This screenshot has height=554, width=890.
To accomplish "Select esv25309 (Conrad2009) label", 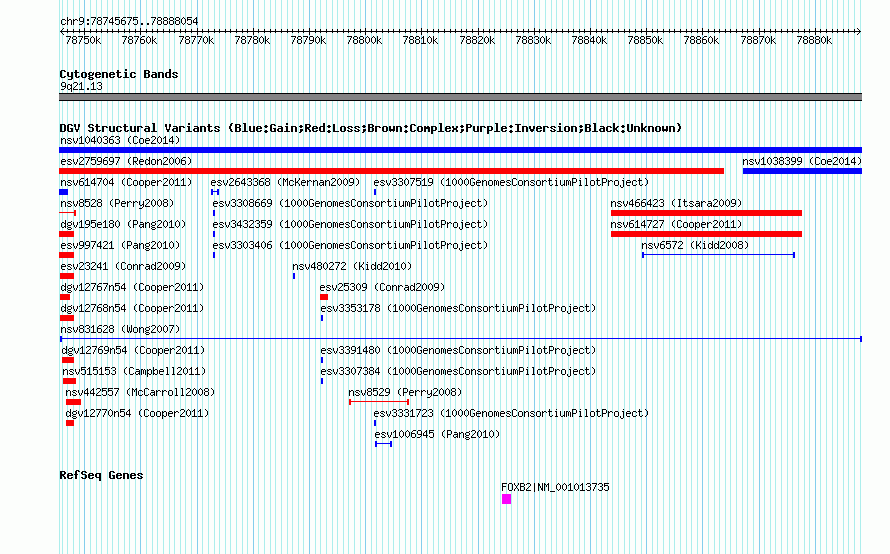I will [x=383, y=287].
